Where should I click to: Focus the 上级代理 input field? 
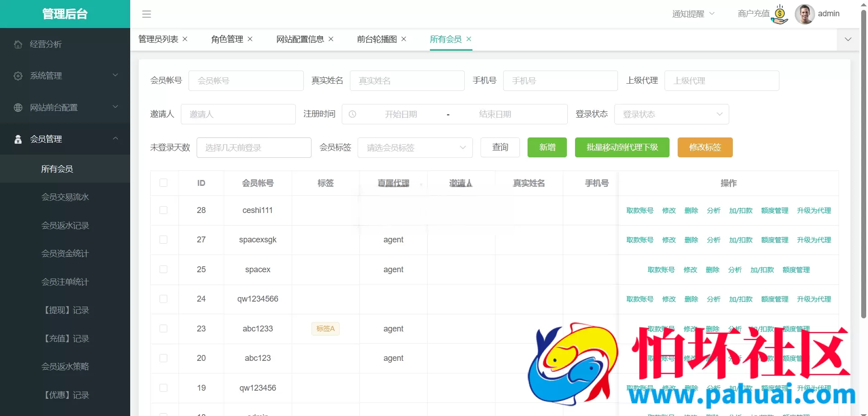click(722, 80)
